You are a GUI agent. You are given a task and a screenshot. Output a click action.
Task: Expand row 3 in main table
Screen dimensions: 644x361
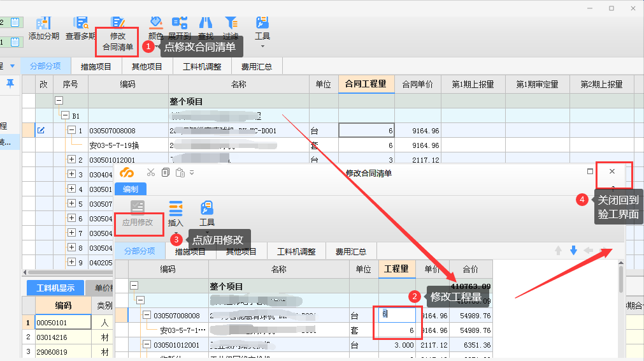pos(71,174)
